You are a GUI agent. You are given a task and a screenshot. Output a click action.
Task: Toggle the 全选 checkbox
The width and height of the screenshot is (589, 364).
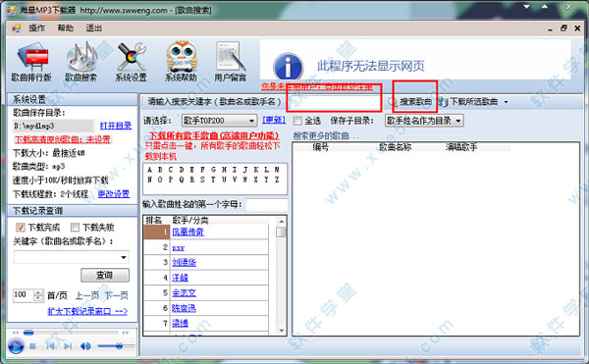pyautogui.click(x=297, y=121)
